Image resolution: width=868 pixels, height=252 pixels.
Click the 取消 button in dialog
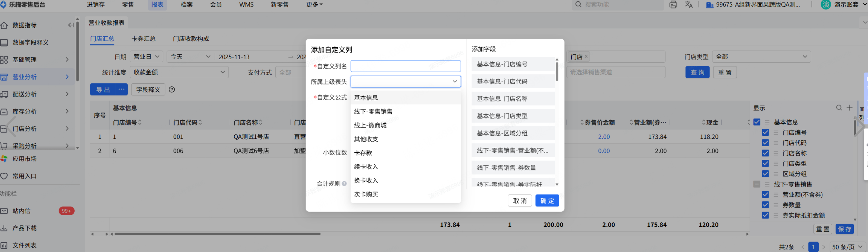(x=520, y=201)
